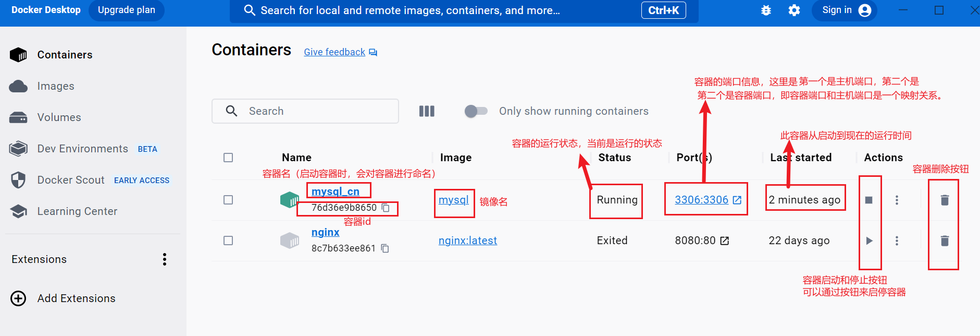Maximize the Docker Desktop window

[x=939, y=10]
